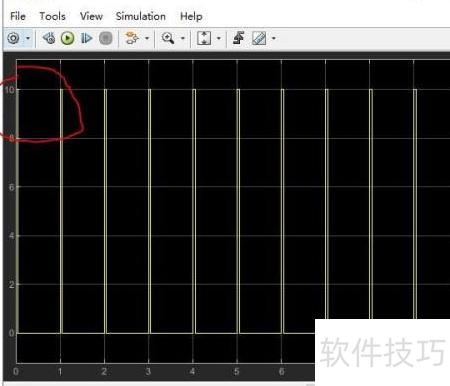Click the grayed Stop simulation icon
Viewport: 450px width, 386px height.
tap(106, 38)
